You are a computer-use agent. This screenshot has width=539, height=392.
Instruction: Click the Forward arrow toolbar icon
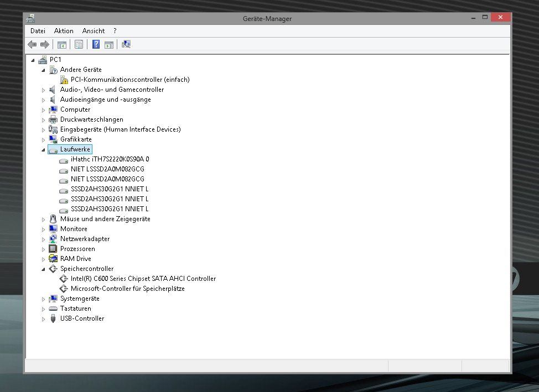pos(45,44)
